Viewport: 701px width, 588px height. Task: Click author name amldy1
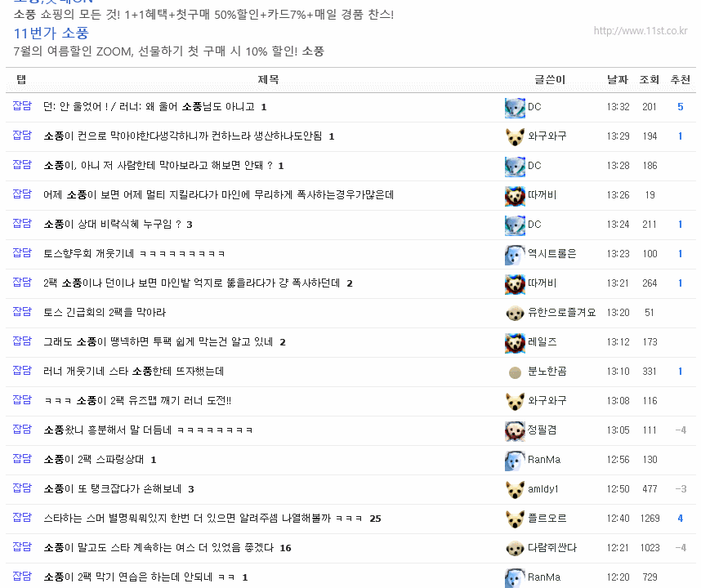[543, 489]
